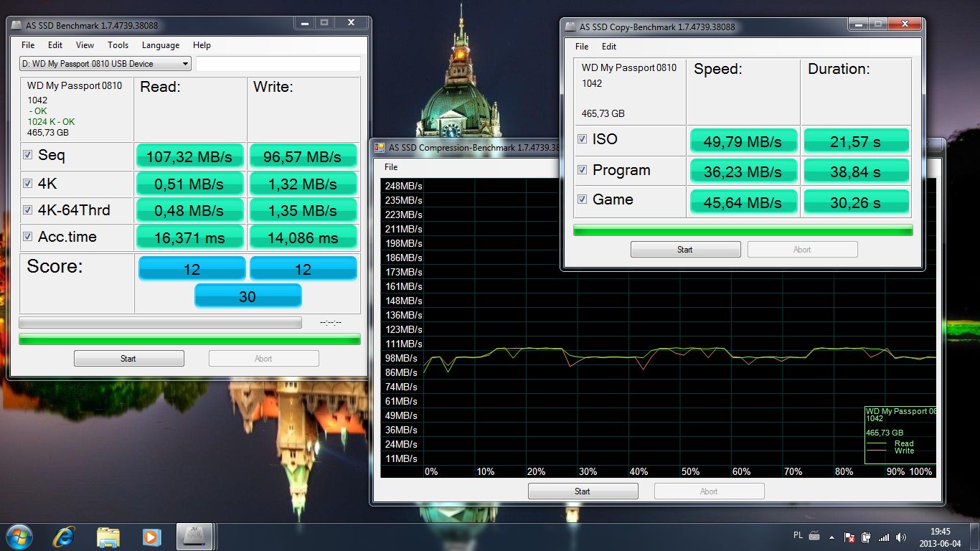Click the 4K-64Thrd write result 1,35 MB/s
Image resolution: width=980 pixels, height=551 pixels.
[303, 211]
